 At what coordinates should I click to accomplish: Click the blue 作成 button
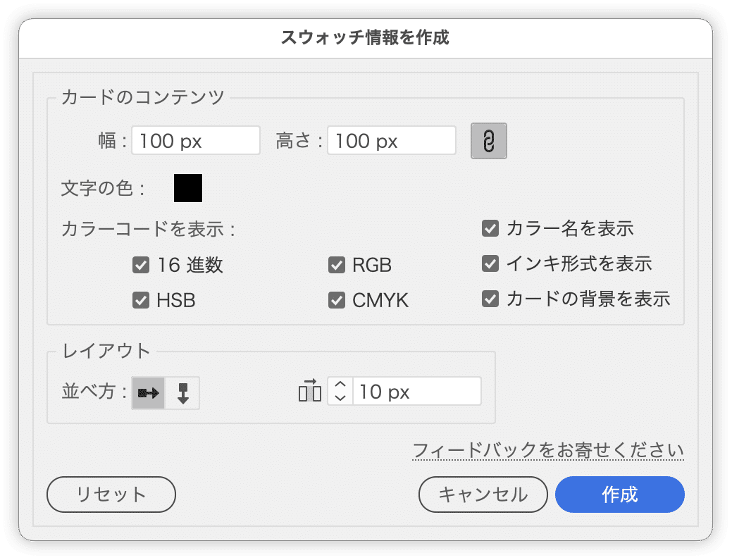pos(620,494)
